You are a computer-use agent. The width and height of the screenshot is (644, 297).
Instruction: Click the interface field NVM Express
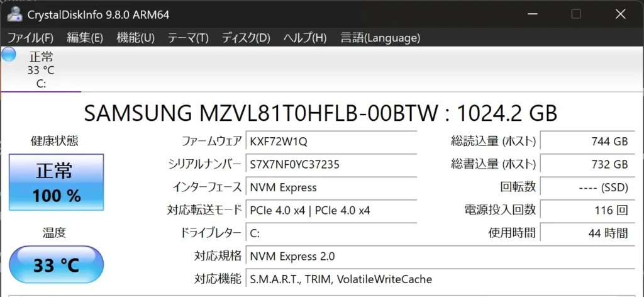tap(331, 188)
